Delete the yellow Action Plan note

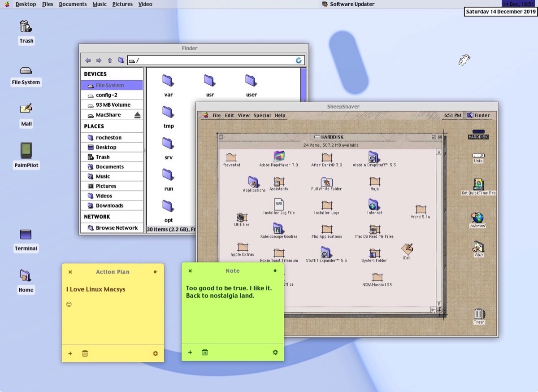tap(85, 353)
